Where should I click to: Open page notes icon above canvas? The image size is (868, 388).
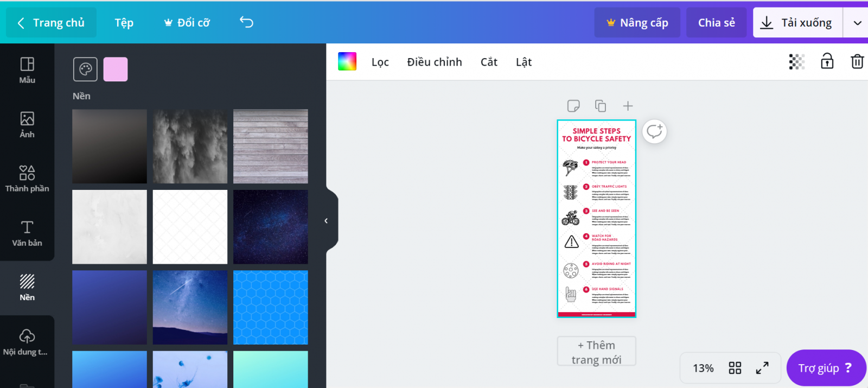coord(573,106)
